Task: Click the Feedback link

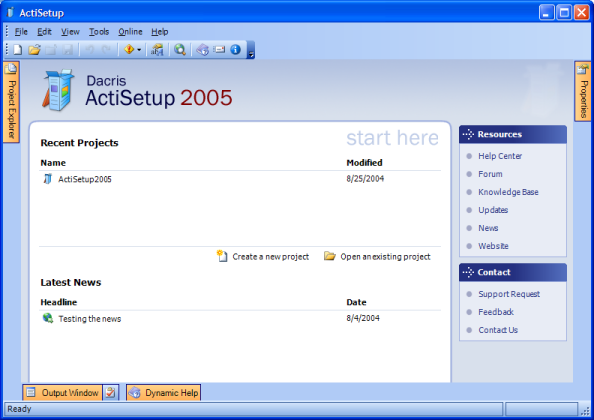Action: [496, 312]
